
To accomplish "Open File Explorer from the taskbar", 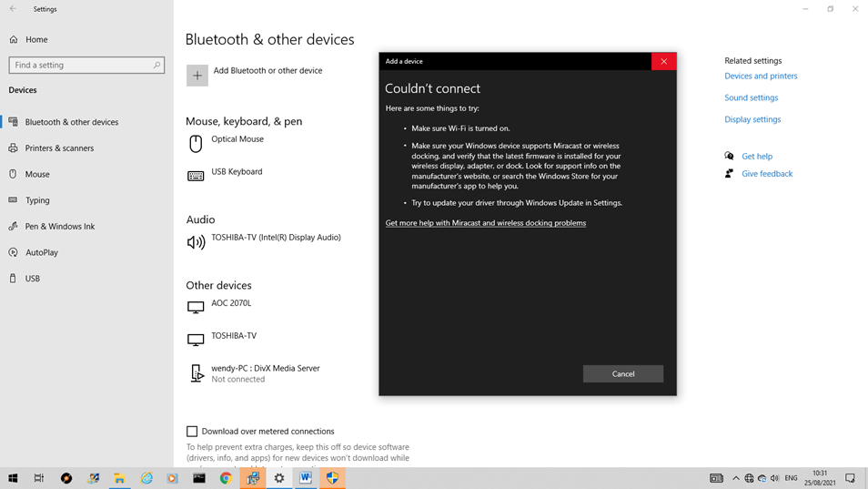I will click(119, 478).
